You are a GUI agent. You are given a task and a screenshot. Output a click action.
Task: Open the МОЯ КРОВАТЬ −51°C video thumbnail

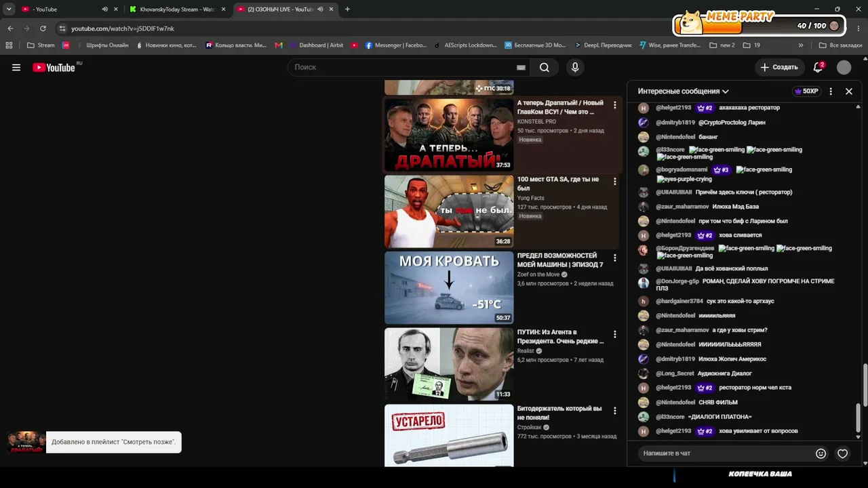point(449,288)
